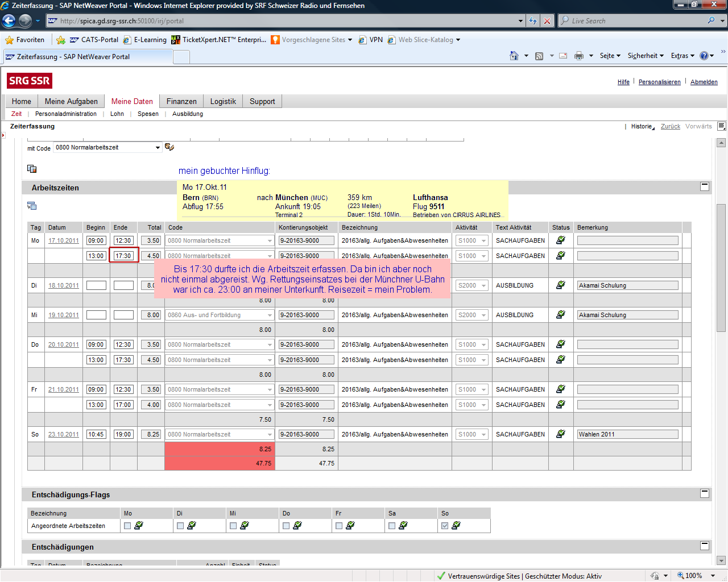Click the Personalisieren link
Image resolution: width=728 pixels, height=582 pixels.
[x=659, y=82]
